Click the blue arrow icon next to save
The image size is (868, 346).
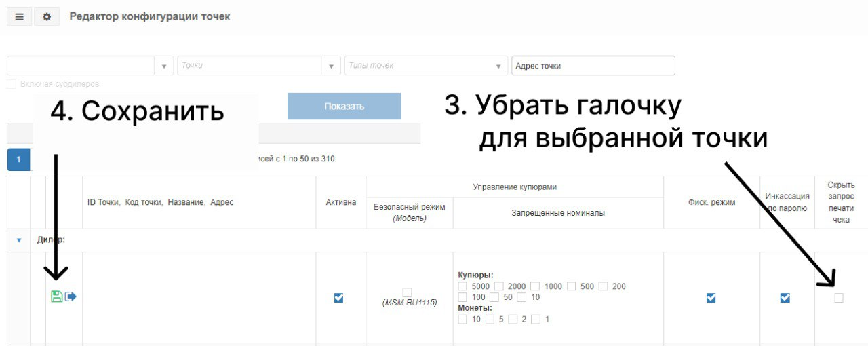[x=71, y=296]
